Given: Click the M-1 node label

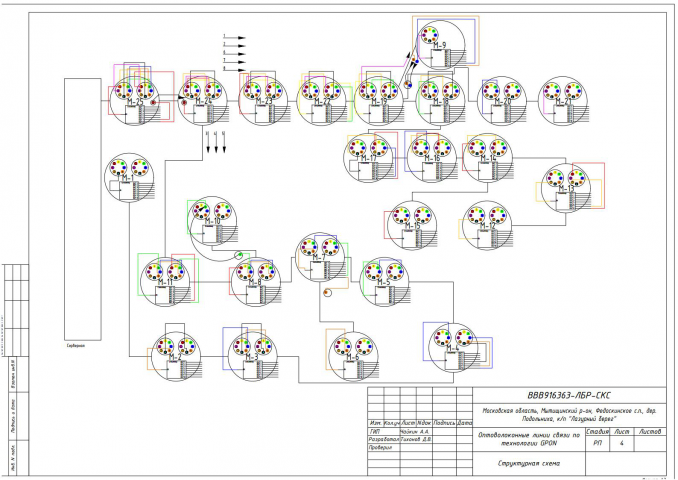Looking at the screenshot, I should tap(128, 178).
